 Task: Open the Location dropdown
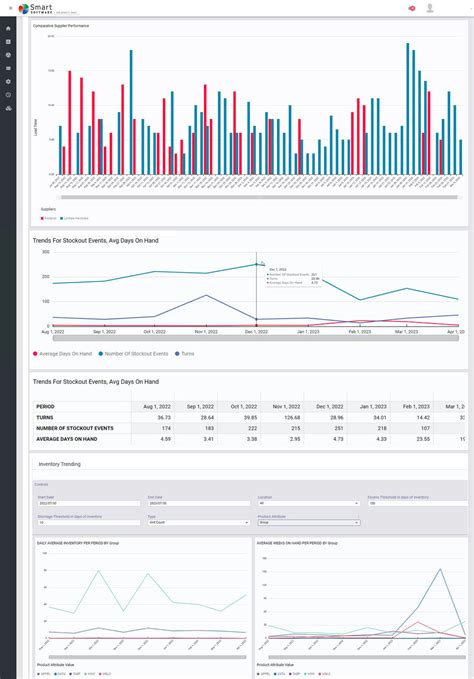pos(309,503)
